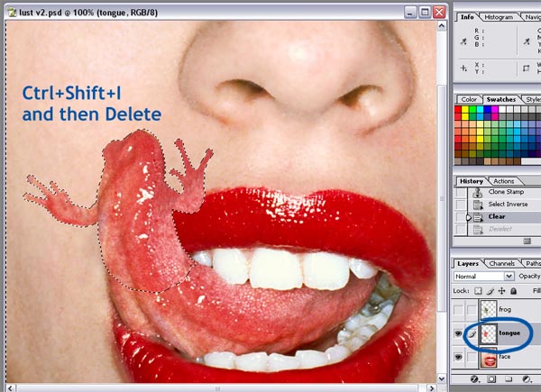Select the frog layer thumbnail
The height and width of the screenshot is (392, 541).
pos(490,309)
